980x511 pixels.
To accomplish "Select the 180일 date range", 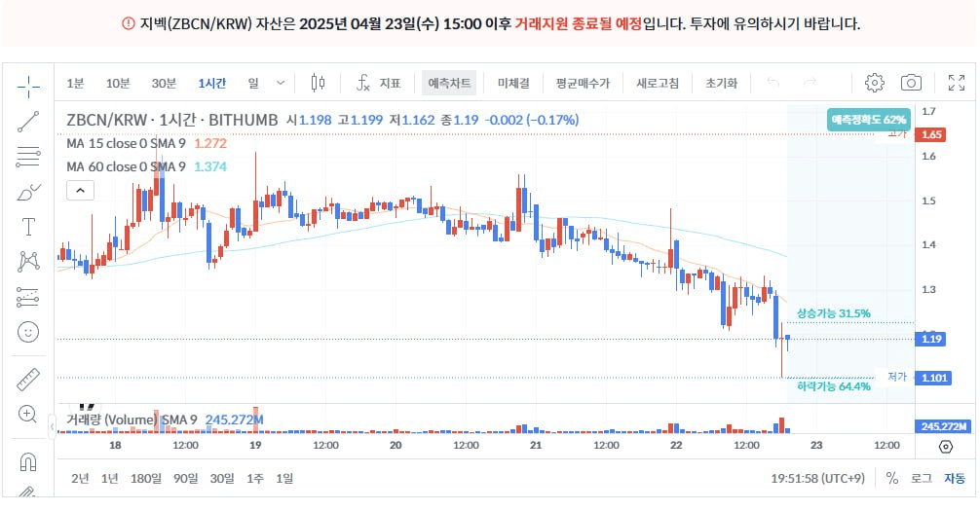I will (146, 478).
